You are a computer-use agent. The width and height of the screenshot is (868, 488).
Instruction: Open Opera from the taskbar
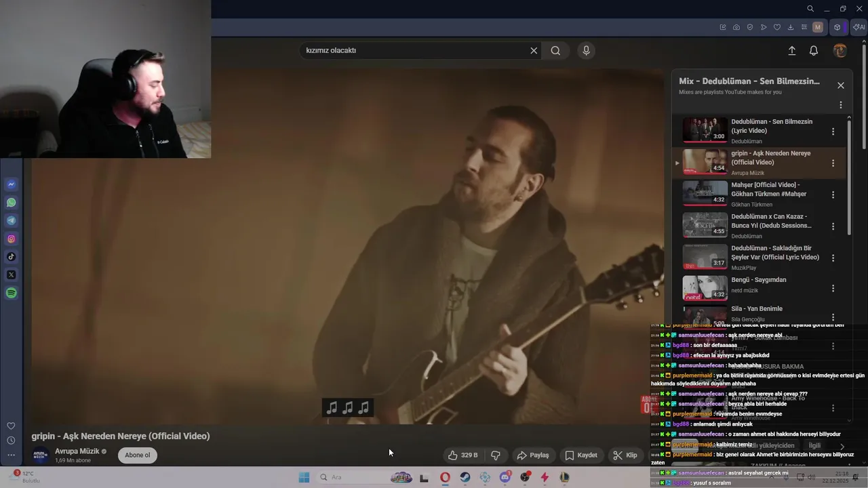point(445,478)
